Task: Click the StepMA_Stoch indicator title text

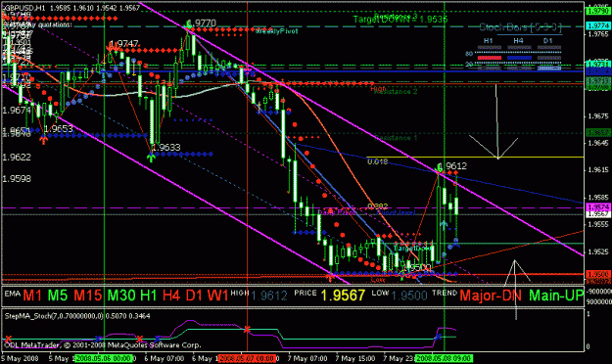Action: (x=77, y=316)
